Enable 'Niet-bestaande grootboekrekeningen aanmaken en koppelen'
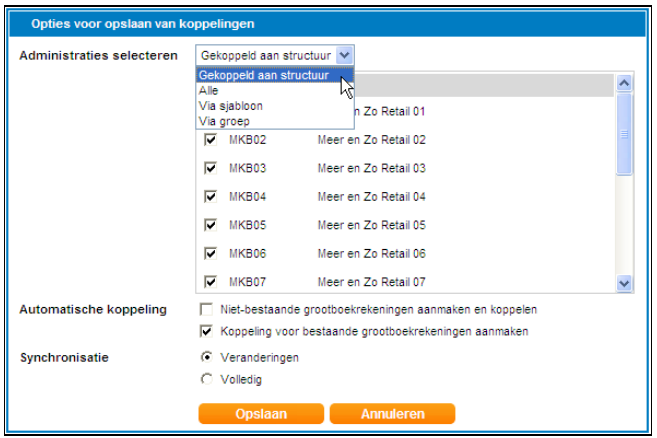This screenshot has height=438, width=657. (207, 309)
